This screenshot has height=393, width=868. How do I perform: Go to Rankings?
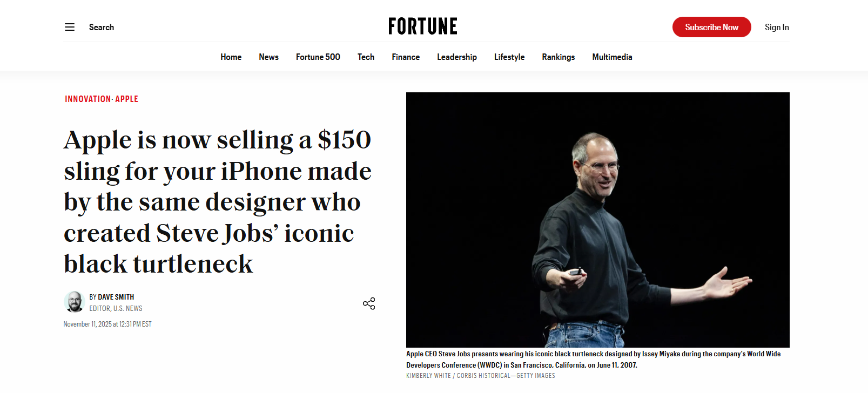pyautogui.click(x=558, y=57)
